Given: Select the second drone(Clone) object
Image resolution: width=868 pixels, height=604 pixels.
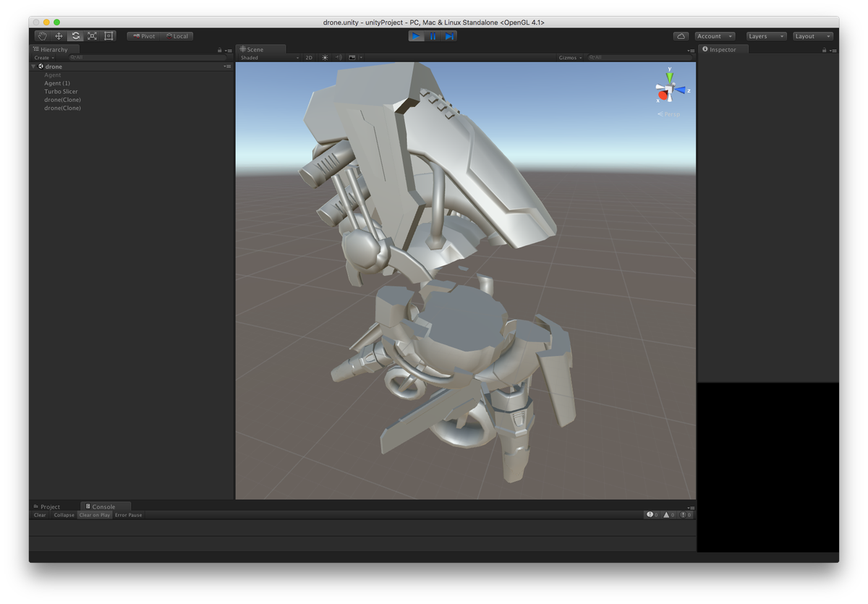Looking at the screenshot, I should [x=62, y=108].
